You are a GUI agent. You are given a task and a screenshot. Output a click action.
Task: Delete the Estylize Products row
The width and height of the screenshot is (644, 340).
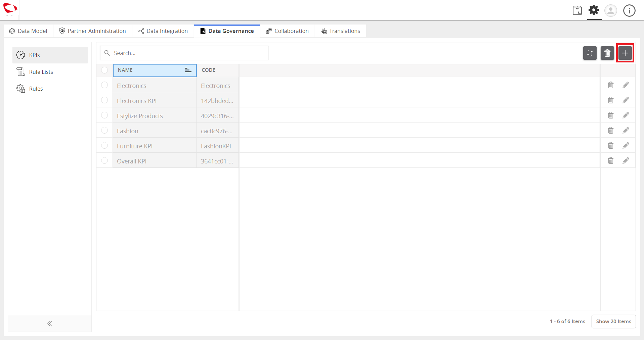click(611, 115)
